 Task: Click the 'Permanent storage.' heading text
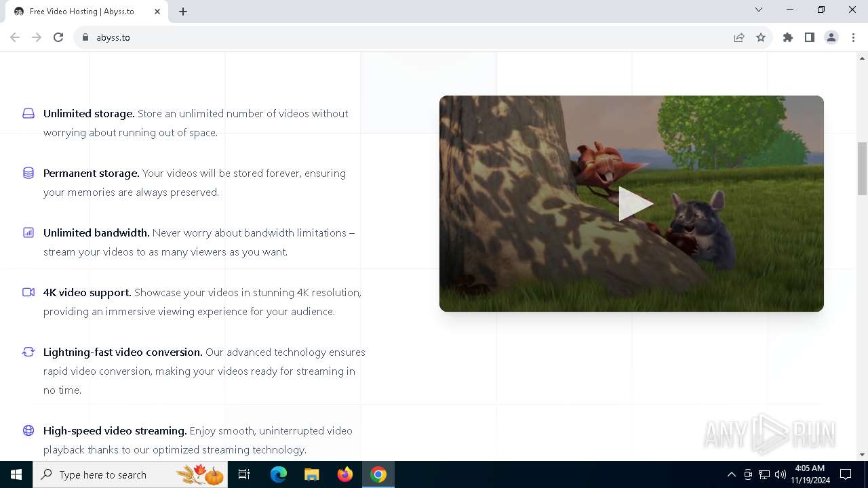(91, 173)
